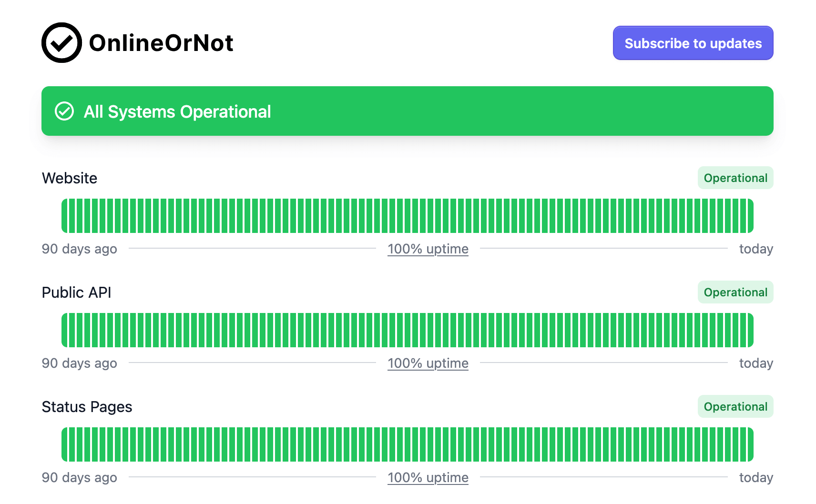Click the Subscribe to updates button

693,43
